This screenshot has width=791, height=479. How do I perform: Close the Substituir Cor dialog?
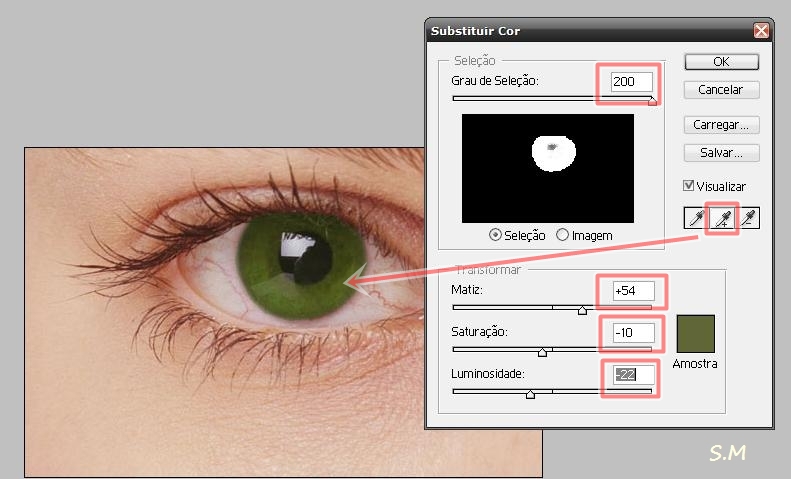[762, 31]
